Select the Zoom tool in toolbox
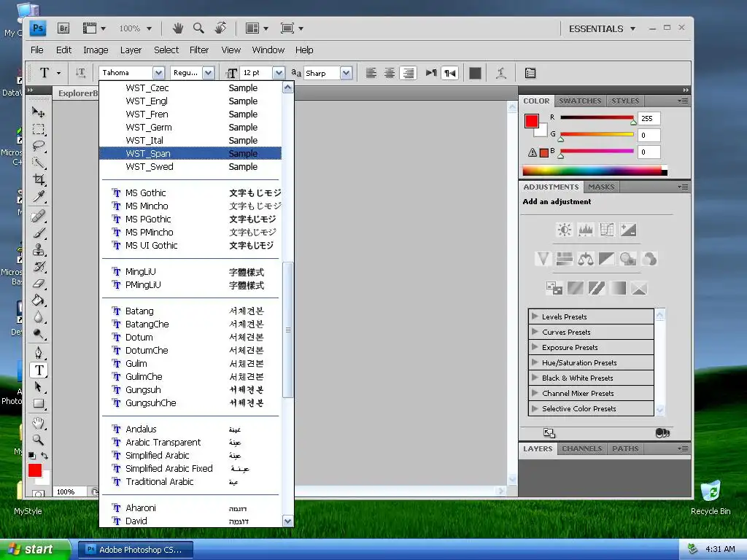The height and width of the screenshot is (560, 747). (38, 440)
